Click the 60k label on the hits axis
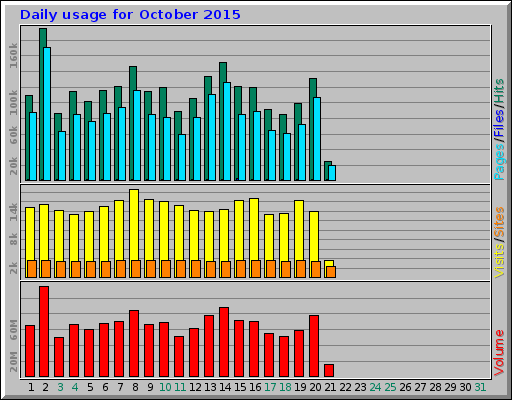Screen dimensions: 512x400 pos(13,135)
